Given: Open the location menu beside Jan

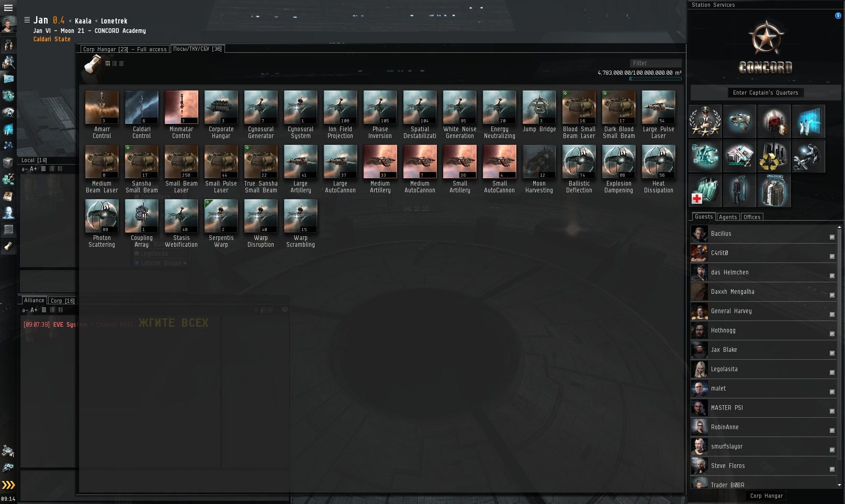Looking at the screenshot, I should tap(27, 20).
